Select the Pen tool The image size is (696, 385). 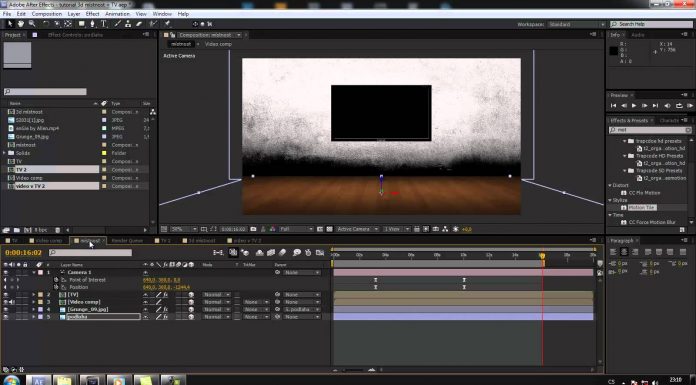pyautogui.click(x=92, y=24)
